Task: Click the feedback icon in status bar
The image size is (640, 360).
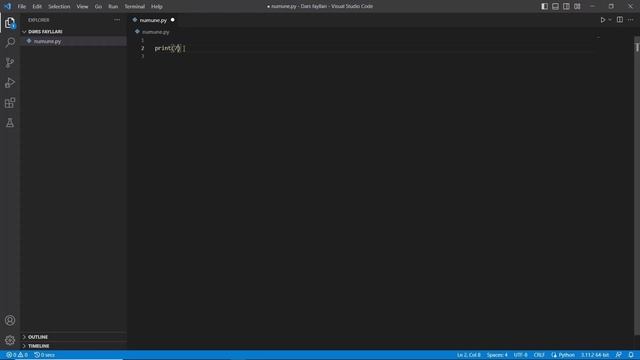Action: coord(619,355)
